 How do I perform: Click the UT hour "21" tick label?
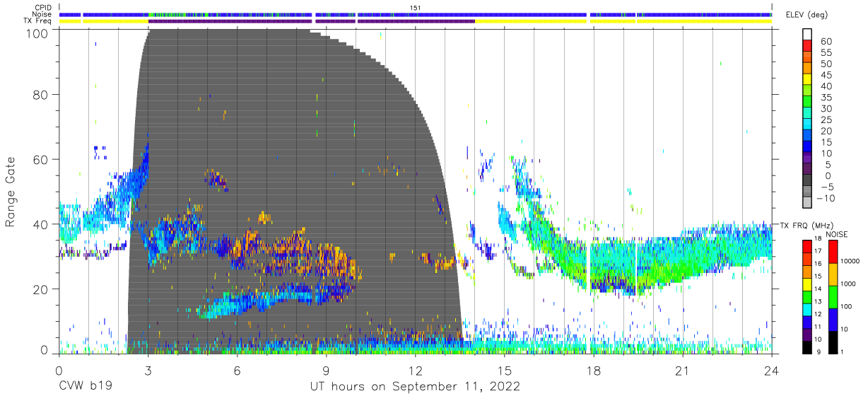(x=683, y=370)
